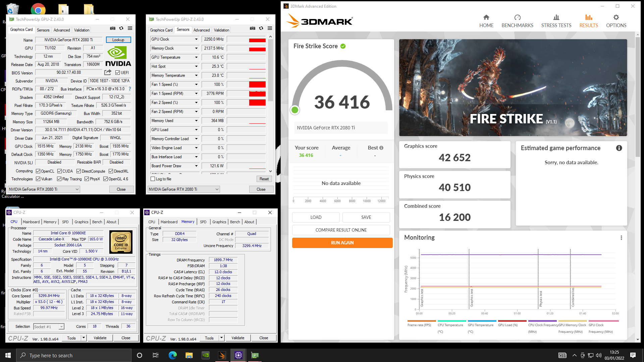Toggle Vulkan checkbox

click(x=38, y=179)
